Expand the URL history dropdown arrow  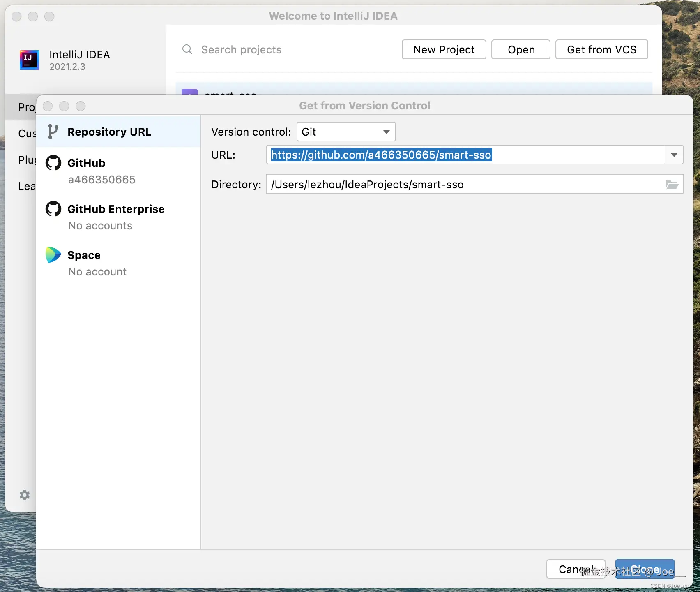point(674,155)
